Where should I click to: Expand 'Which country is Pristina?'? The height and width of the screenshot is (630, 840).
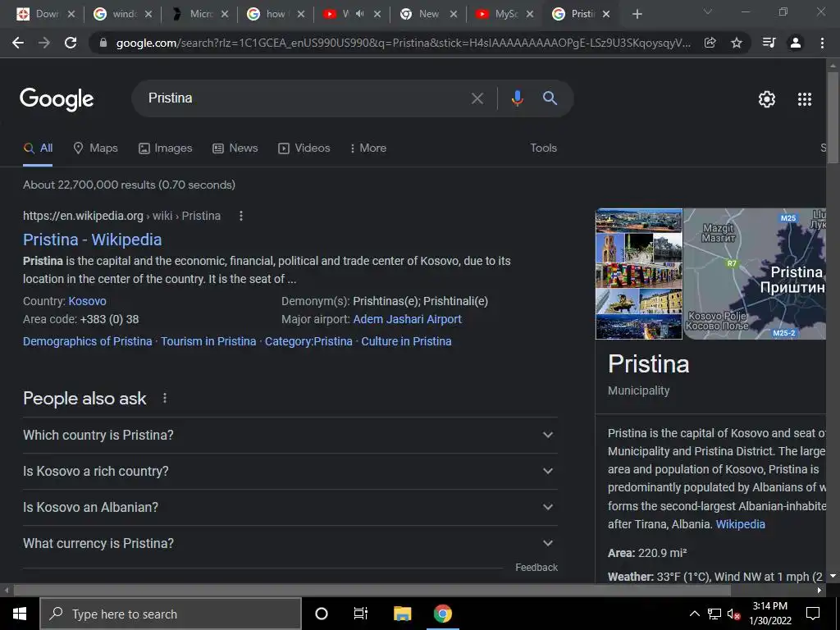click(x=290, y=435)
